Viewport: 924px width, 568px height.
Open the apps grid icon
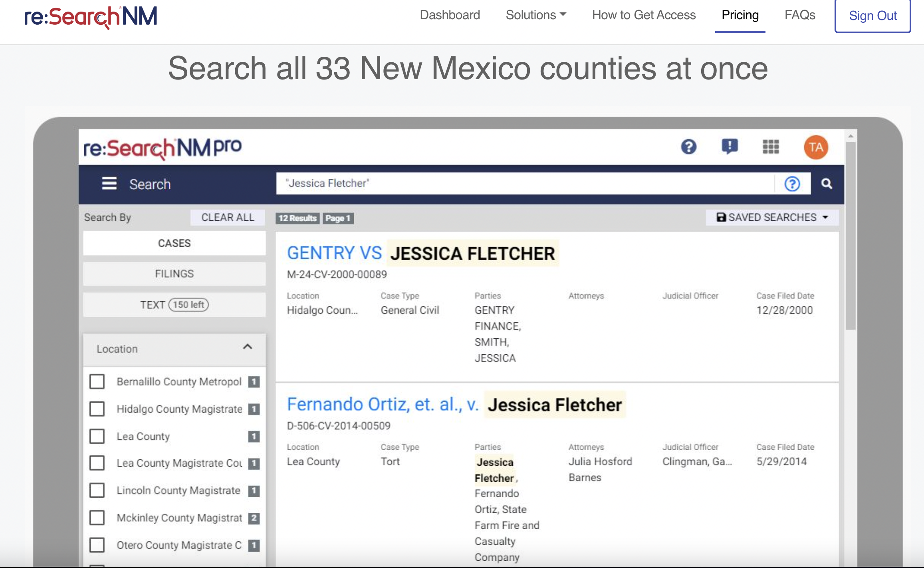point(771,147)
